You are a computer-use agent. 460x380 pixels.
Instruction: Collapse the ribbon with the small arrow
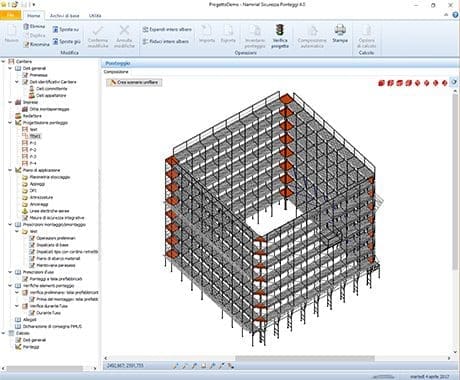[x=446, y=15]
